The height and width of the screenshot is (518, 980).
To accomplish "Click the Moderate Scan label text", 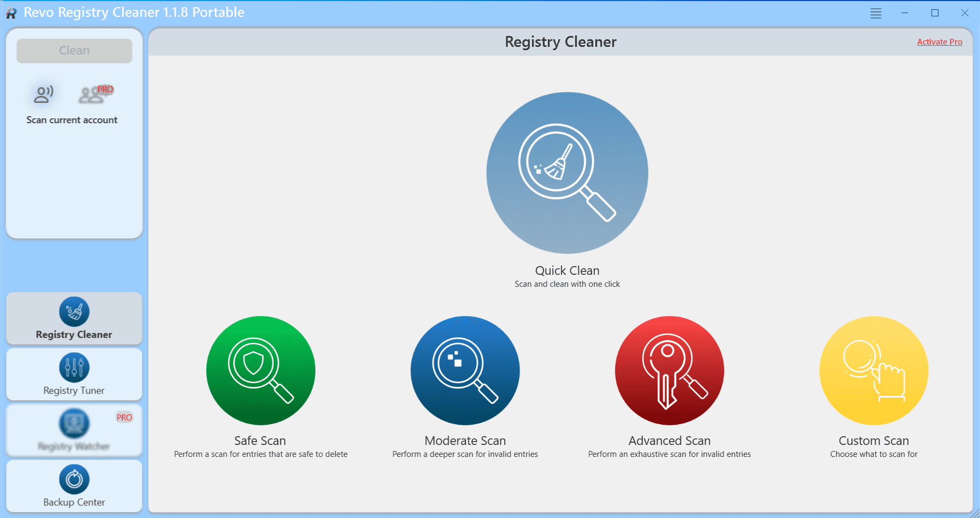I will [465, 441].
